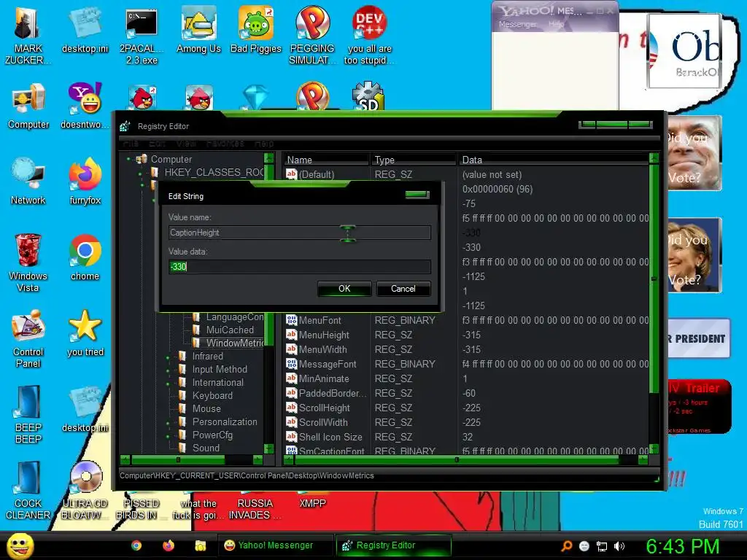Image resolution: width=747 pixels, height=560 pixels.
Task: Click the Registry Editor taskbar button
Action: click(393, 545)
